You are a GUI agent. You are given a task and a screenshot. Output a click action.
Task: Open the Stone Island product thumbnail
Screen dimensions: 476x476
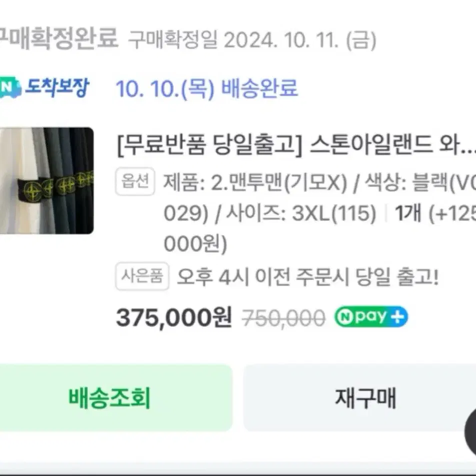pyautogui.click(x=47, y=180)
